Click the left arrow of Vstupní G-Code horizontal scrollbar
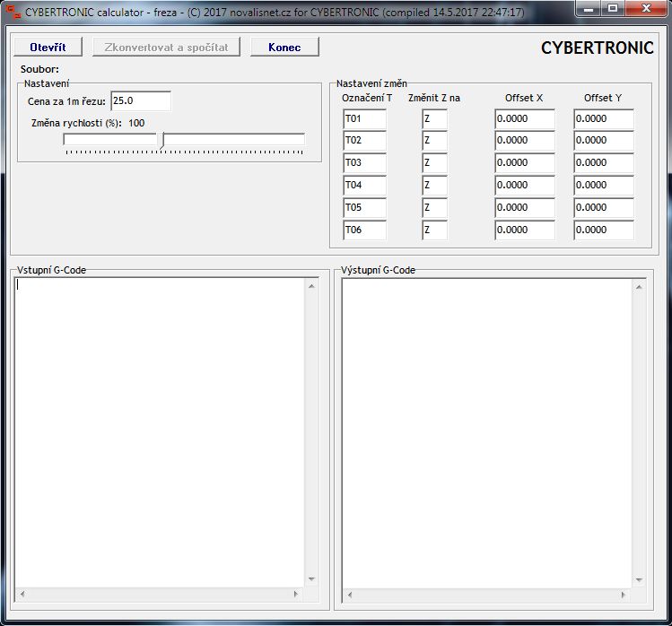Image resolution: width=672 pixels, height=626 pixels. [22, 594]
